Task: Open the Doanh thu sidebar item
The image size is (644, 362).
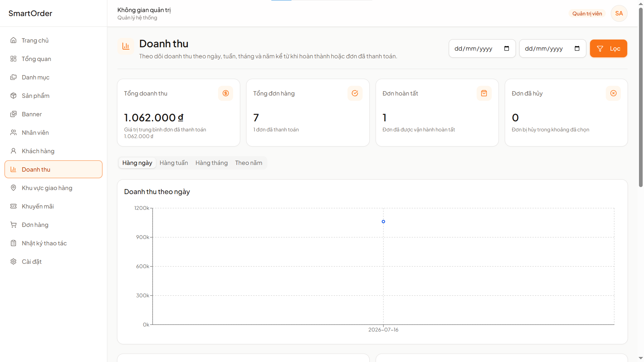Action: pos(53,169)
